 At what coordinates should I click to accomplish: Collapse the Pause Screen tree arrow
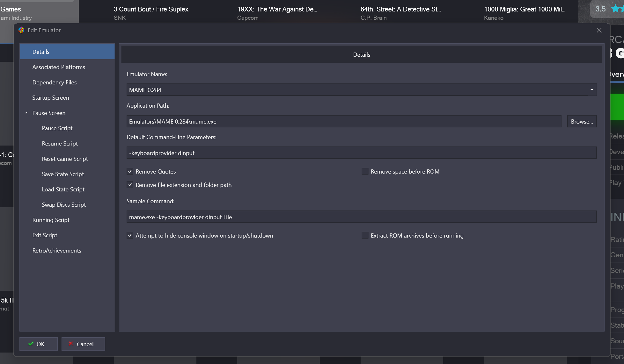pyautogui.click(x=26, y=113)
